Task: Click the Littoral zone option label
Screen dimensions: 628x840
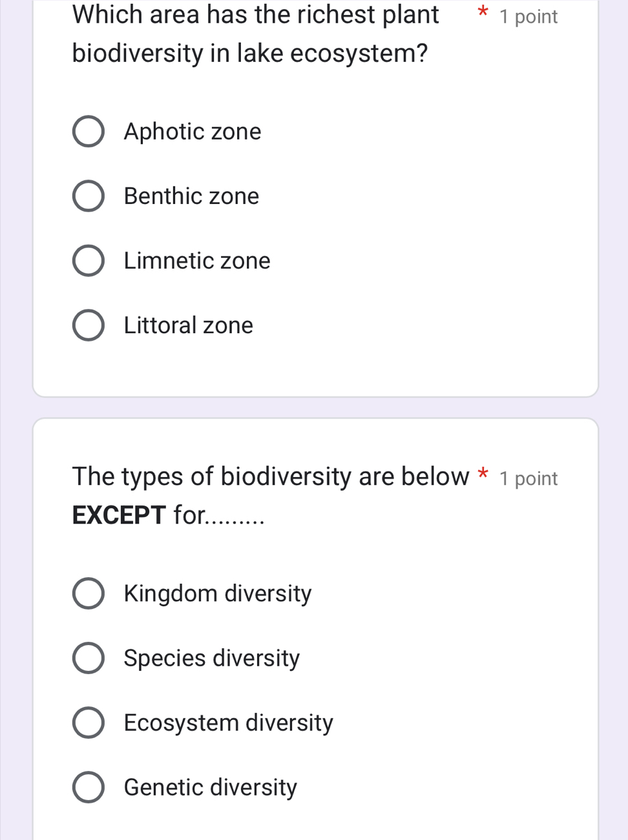Action: pyautogui.click(x=187, y=325)
